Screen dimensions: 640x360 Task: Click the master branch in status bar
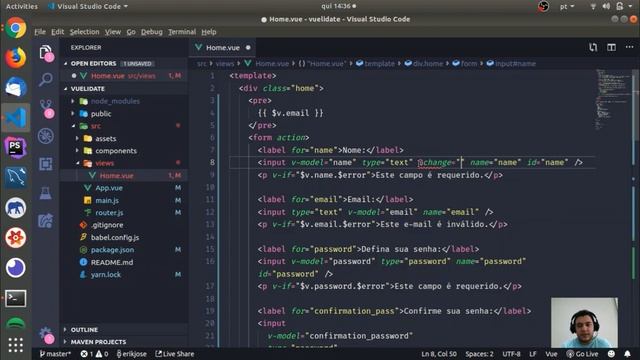pos(55,354)
